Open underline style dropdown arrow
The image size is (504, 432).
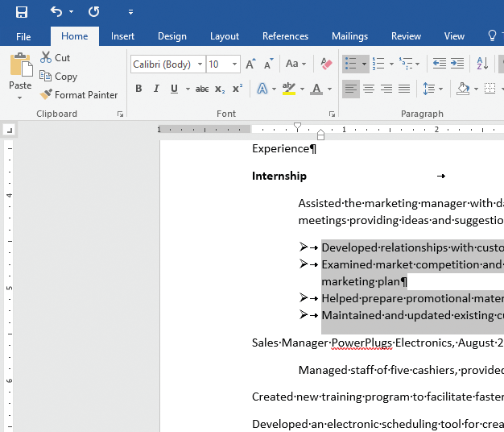pos(188,89)
